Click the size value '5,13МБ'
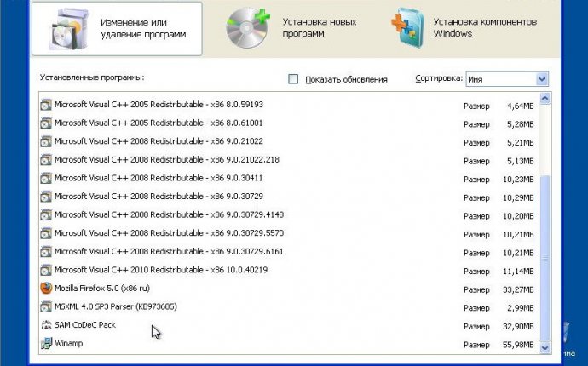 coord(520,161)
